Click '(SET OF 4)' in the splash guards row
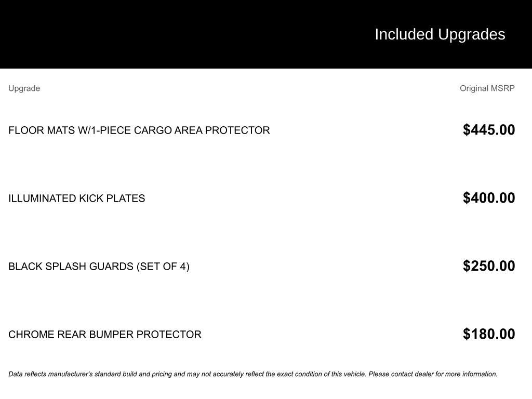 [x=163, y=267]
